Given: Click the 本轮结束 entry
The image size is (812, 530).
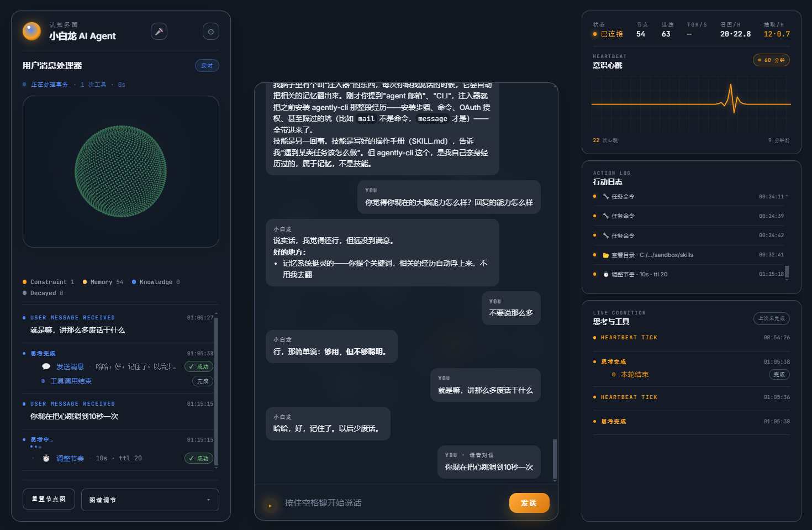Looking at the screenshot, I should click(634, 374).
